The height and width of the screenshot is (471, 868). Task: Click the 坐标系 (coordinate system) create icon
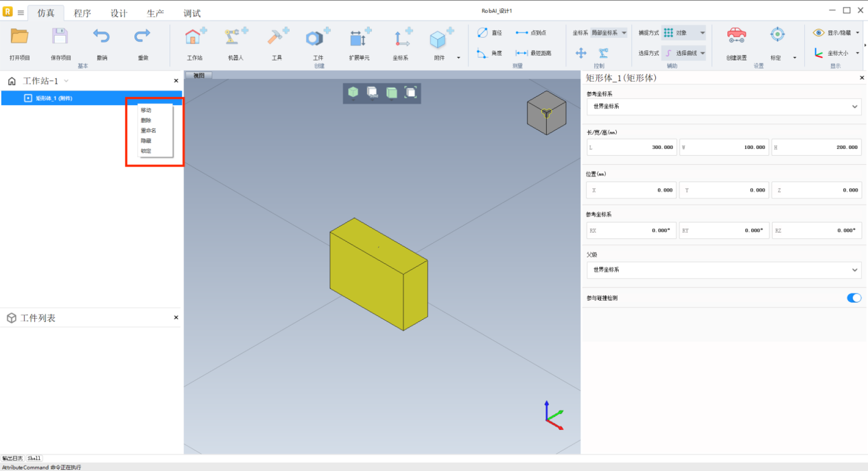pos(401,38)
